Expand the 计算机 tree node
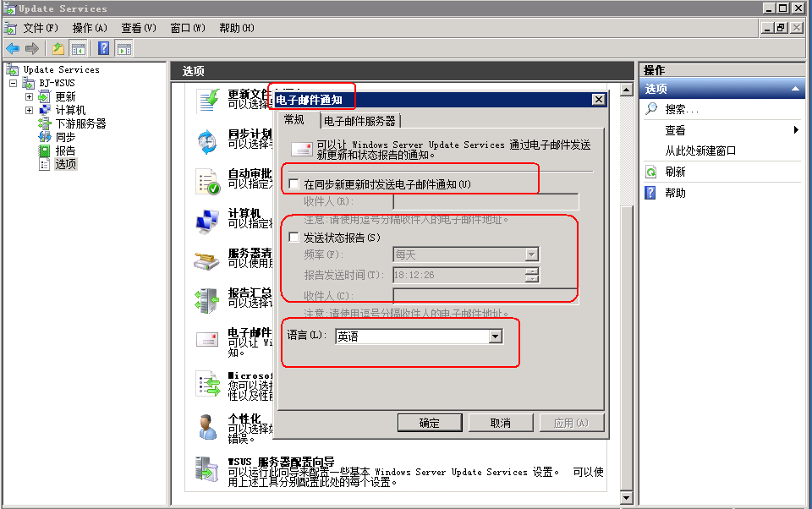This screenshot has width=812, height=509. (29, 110)
